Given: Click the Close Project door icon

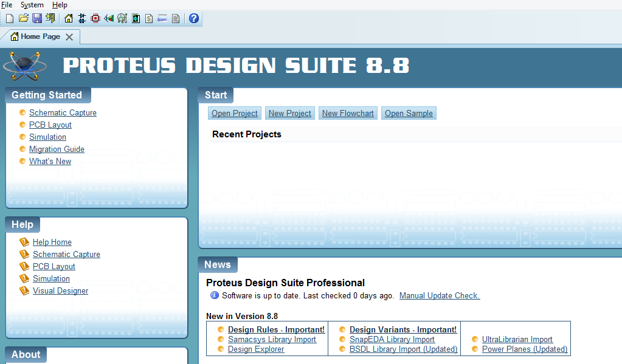Looking at the screenshot, I should (50, 18).
